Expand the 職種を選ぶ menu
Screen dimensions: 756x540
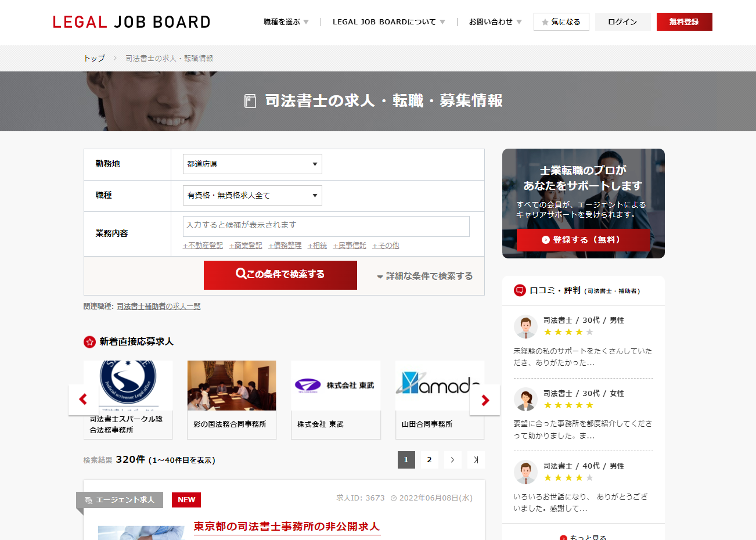coord(286,22)
